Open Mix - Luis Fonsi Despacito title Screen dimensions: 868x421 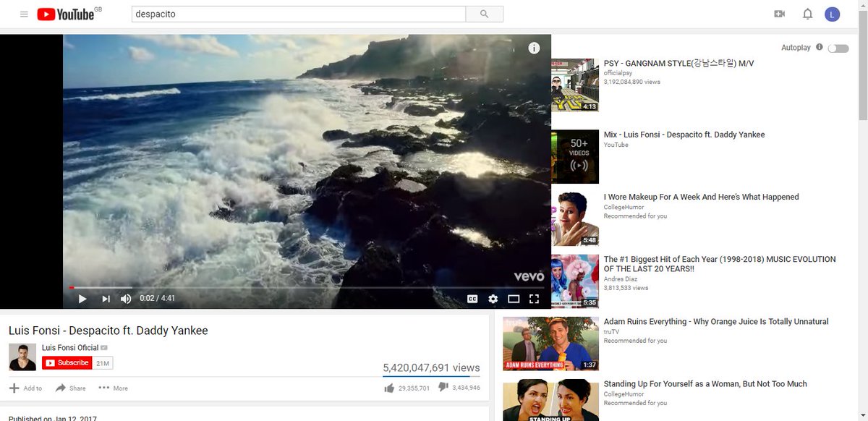pos(684,135)
